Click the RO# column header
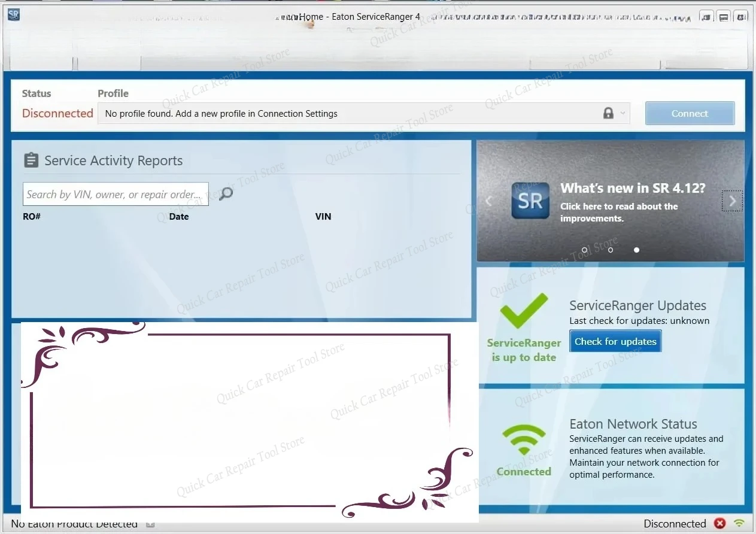Screen dimensions: 756x534 [x=31, y=216]
